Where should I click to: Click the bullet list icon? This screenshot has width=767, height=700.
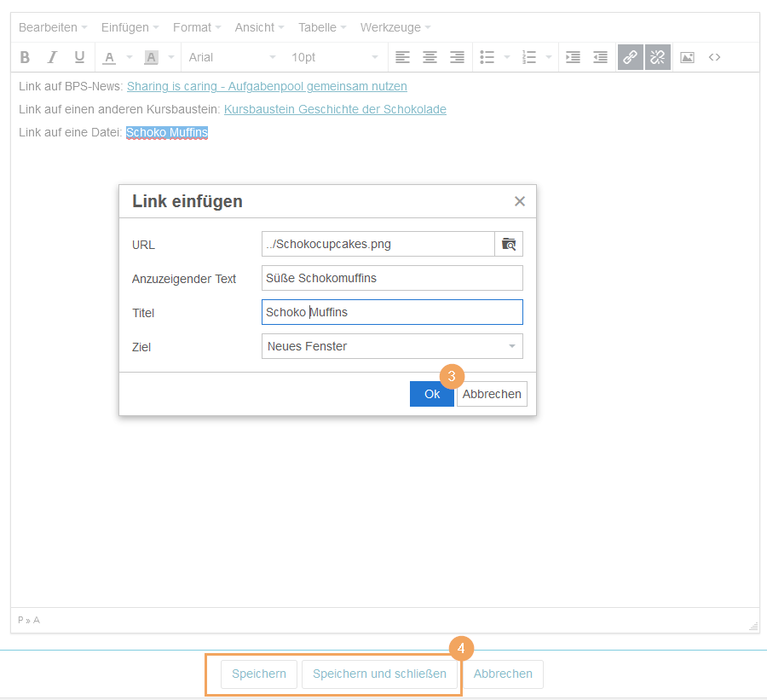pyautogui.click(x=487, y=57)
